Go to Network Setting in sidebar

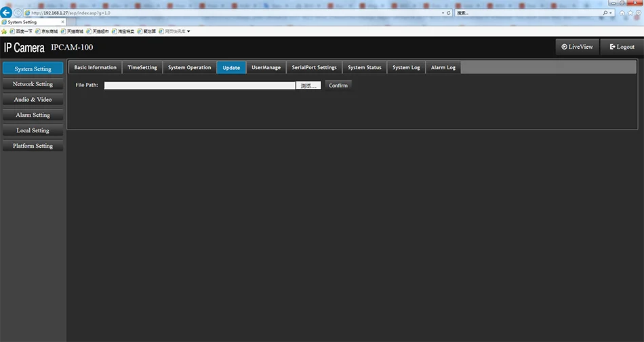[x=33, y=84]
